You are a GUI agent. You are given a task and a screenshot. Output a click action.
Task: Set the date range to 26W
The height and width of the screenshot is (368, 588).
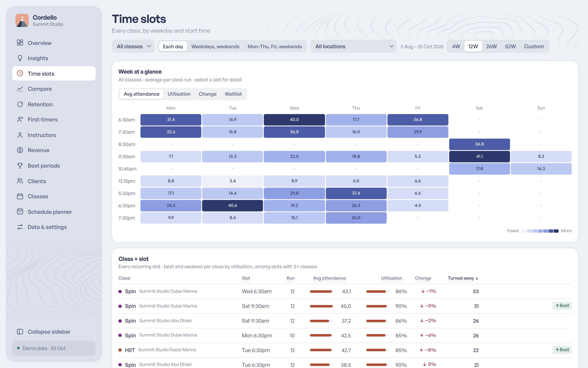[x=491, y=46]
